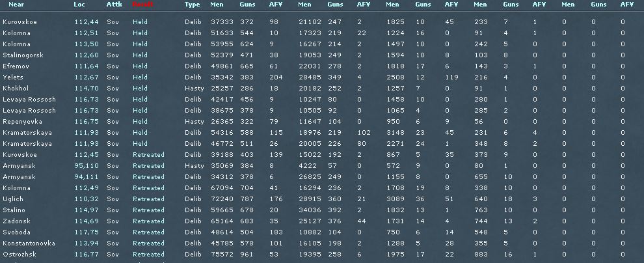This screenshot has width=644, height=263.
Task: Click the Retreated result for Uglich
Action: (149, 199)
